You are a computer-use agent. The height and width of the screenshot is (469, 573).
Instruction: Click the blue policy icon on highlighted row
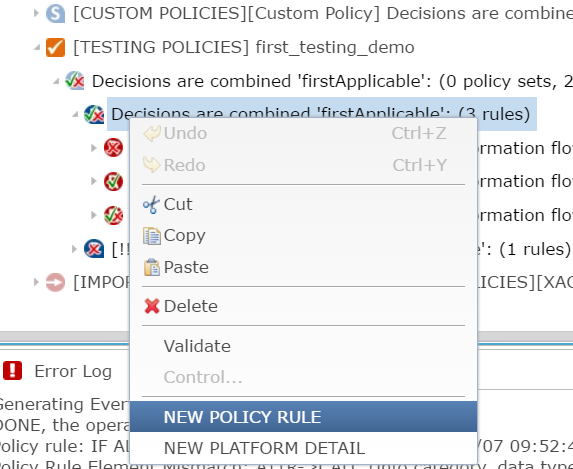[x=94, y=114]
